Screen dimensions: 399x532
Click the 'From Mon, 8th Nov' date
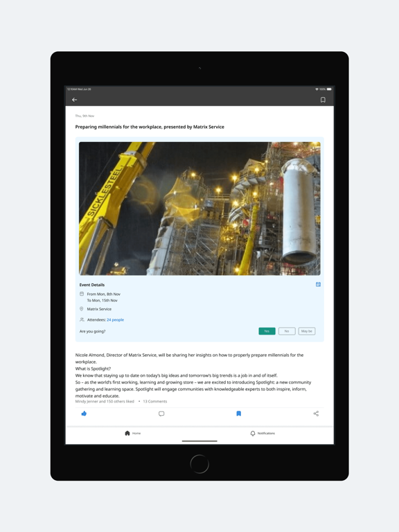click(x=103, y=294)
